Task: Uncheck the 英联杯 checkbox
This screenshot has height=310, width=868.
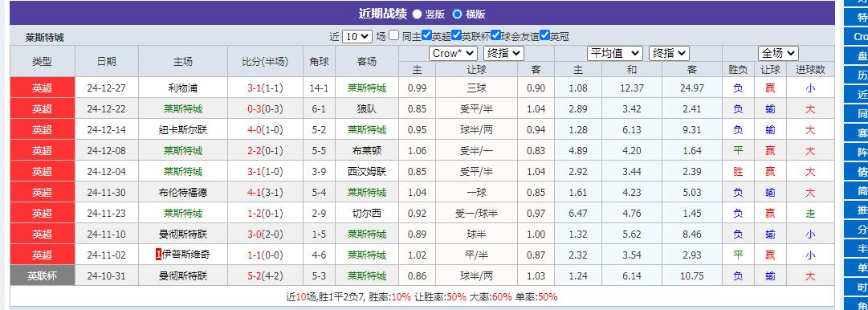Action: pyautogui.click(x=457, y=35)
